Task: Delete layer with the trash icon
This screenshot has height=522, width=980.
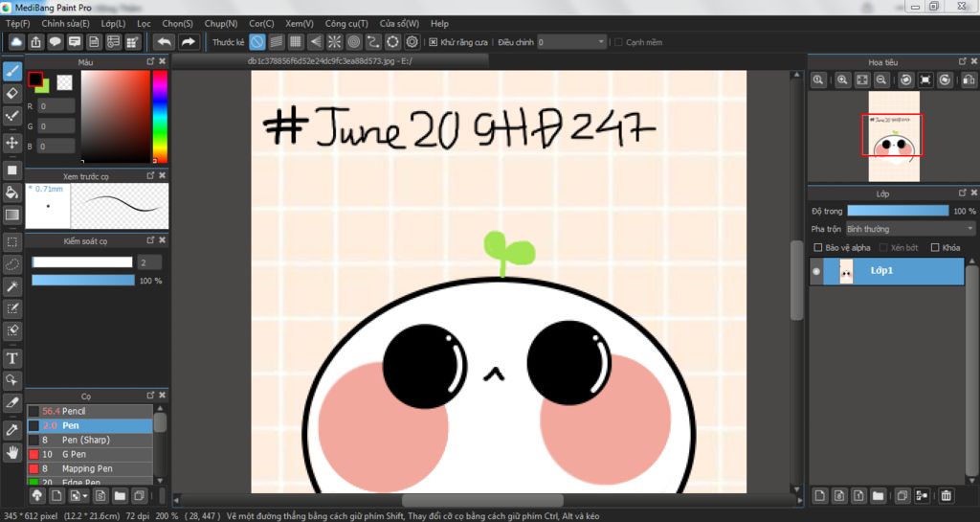Action: point(947,496)
